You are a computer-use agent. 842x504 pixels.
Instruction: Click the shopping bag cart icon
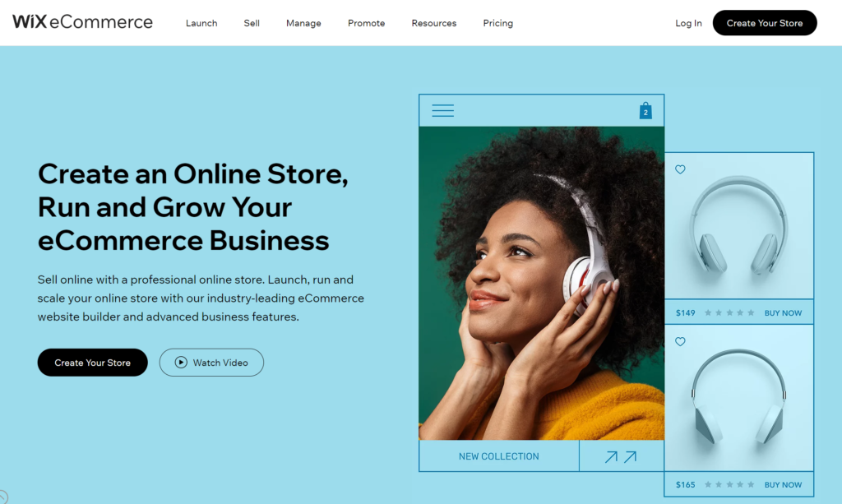pyautogui.click(x=645, y=110)
